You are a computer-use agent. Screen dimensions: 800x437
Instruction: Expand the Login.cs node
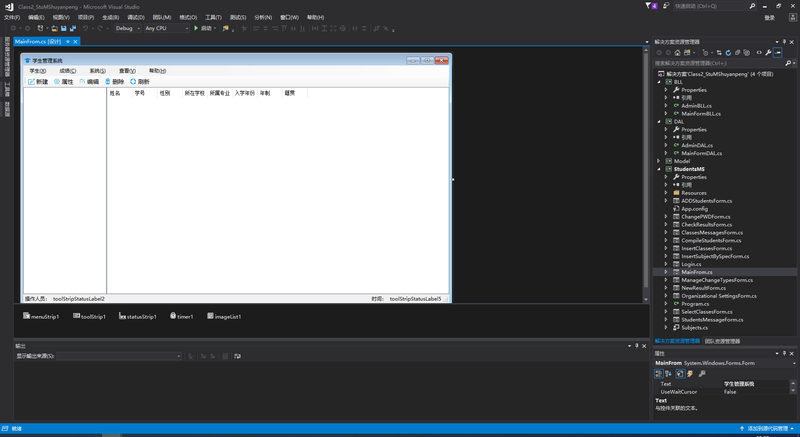pyautogui.click(x=666, y=264)
